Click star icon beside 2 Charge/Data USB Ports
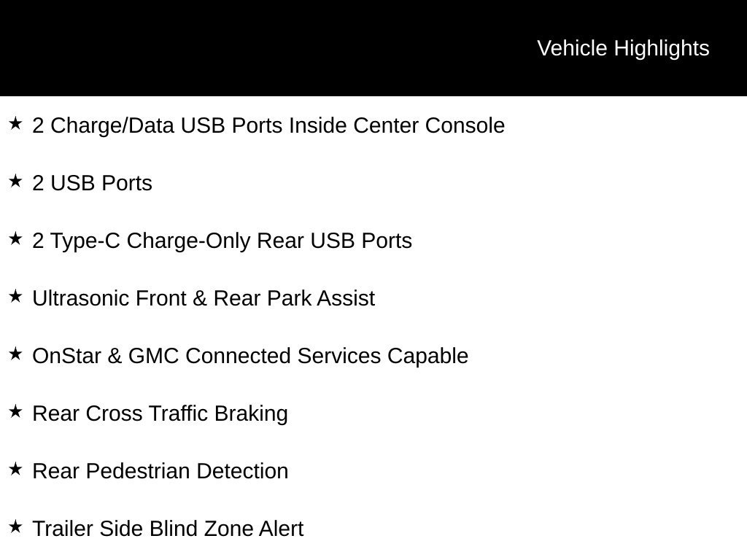 click(15, 124)
